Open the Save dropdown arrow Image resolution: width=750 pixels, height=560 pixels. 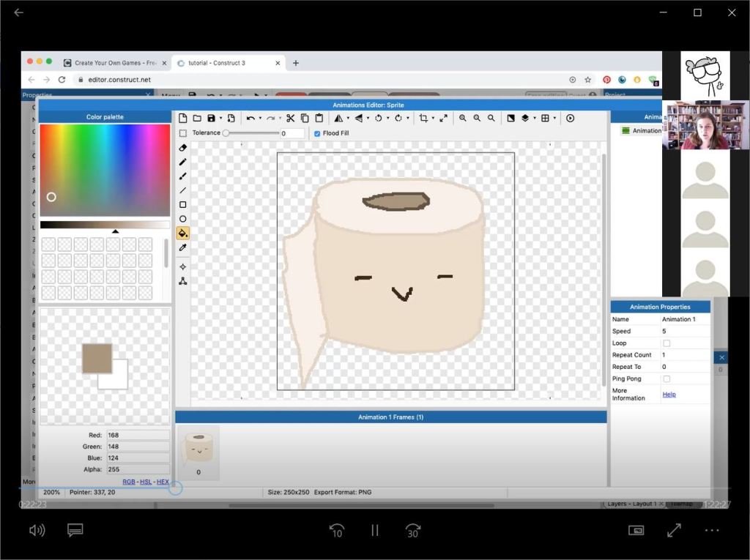pos(220,119)
